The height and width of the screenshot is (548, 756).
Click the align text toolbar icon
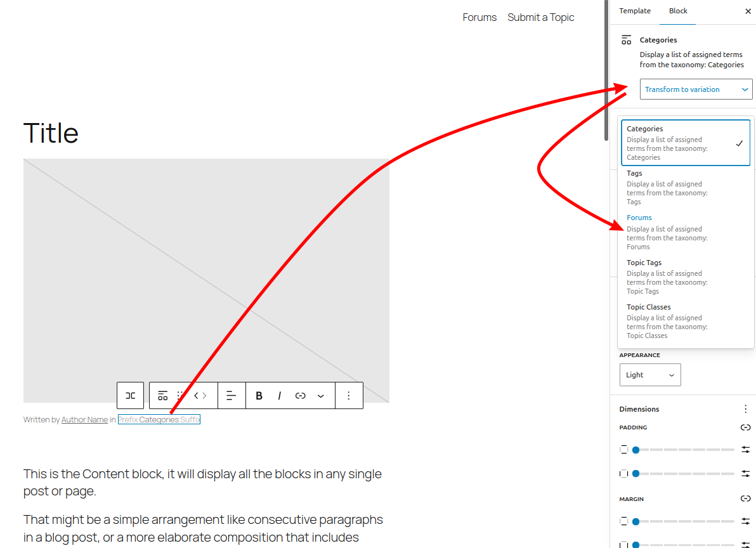pyautogui.click(x=231, y=396)
